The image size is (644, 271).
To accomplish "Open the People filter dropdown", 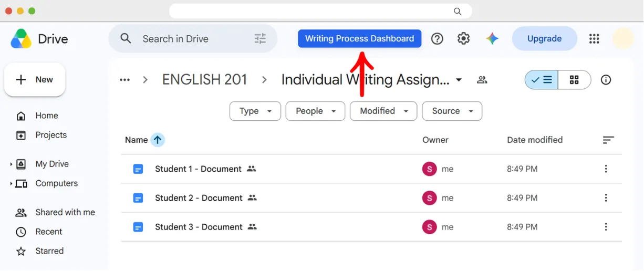I will [x=315, y=111].
